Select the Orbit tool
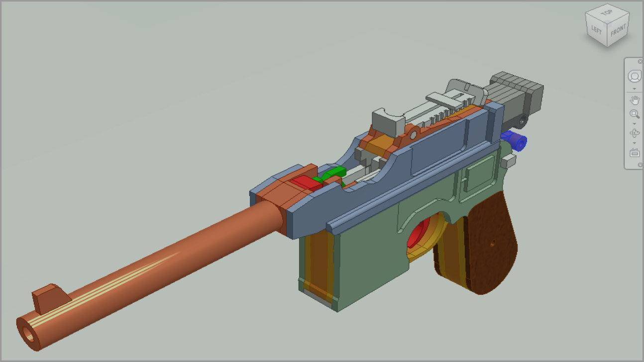This screenshot has width=644, height=362. point(635,133)
